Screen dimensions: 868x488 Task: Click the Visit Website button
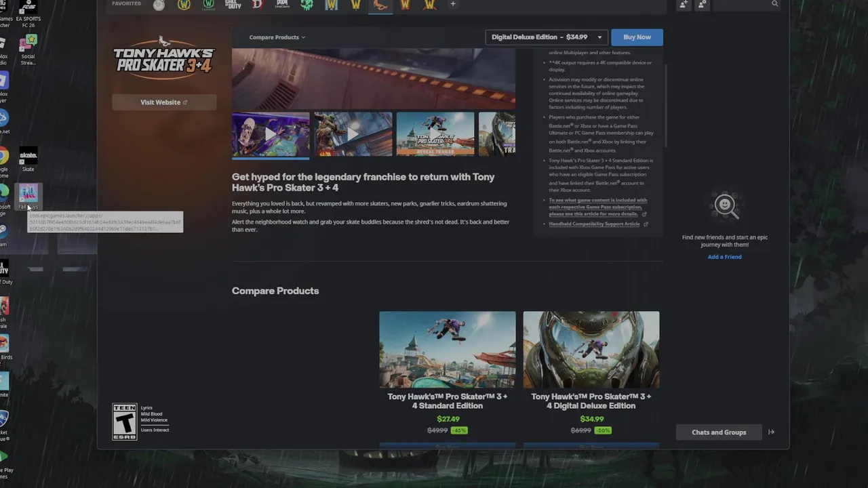164,102
